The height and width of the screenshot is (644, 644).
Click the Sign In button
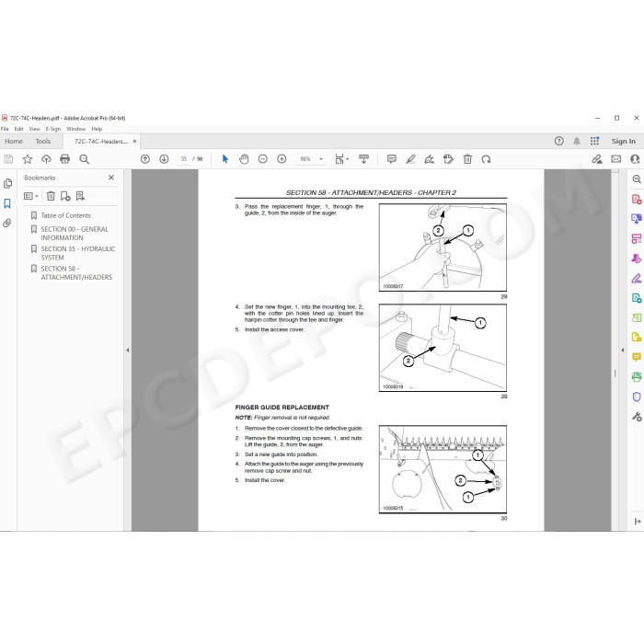(623, 142)
